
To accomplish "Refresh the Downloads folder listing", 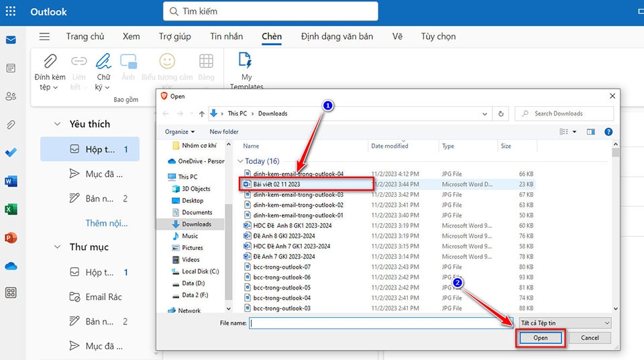I will click(500, 114).
